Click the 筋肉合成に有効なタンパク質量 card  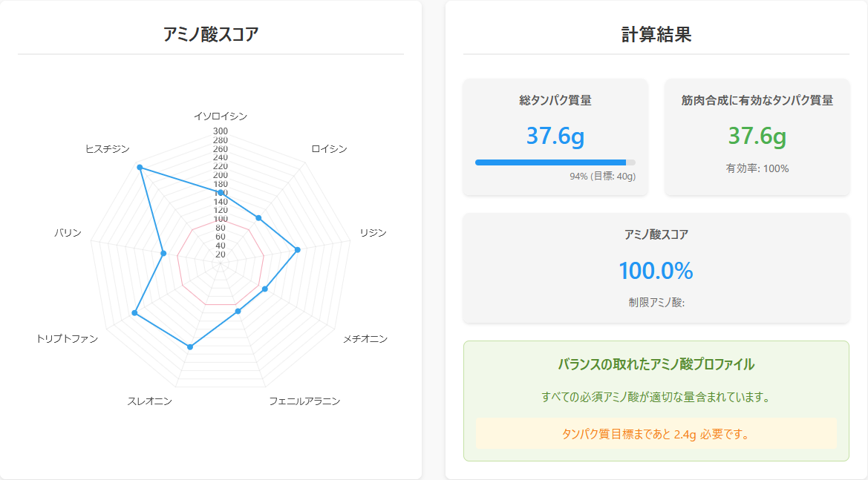pos(757,137)
